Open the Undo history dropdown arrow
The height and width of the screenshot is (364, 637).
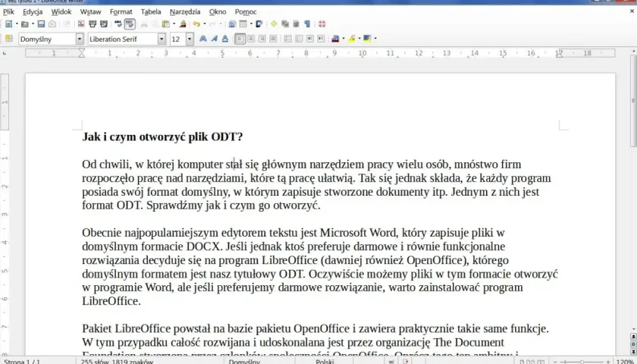tap(204, 24)
